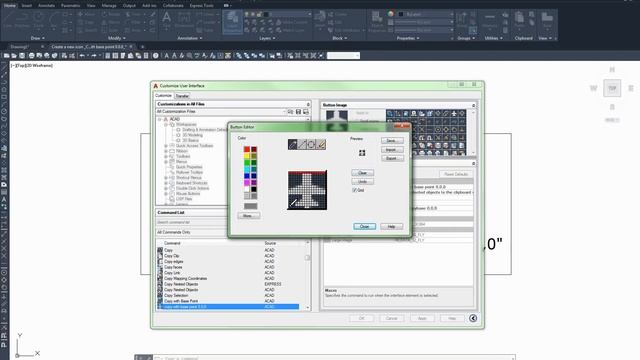Click the Help question mark toolbar icon

(156, 56)
